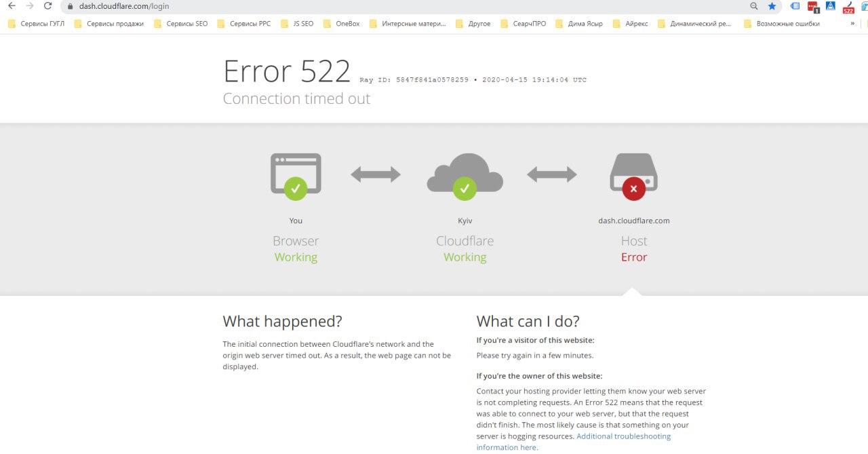
Task: Open the Возможные ошибки bookmark folder
Action: 782,23
